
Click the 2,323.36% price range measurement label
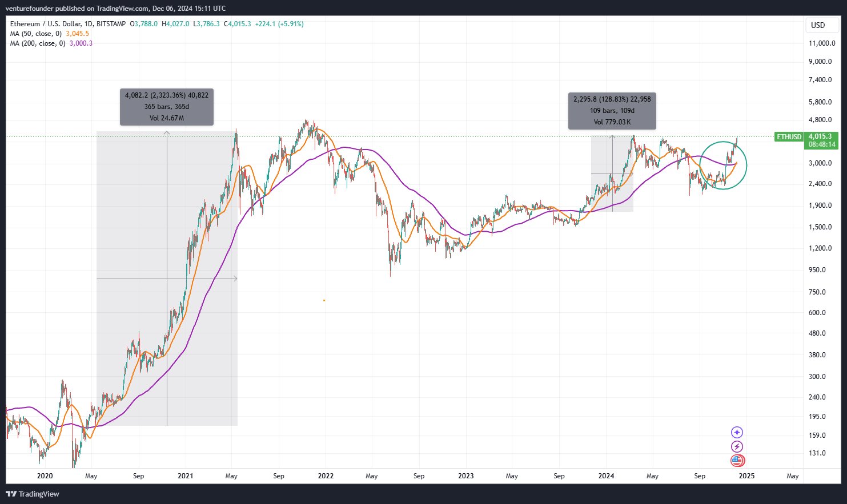[x=167, y=95]
